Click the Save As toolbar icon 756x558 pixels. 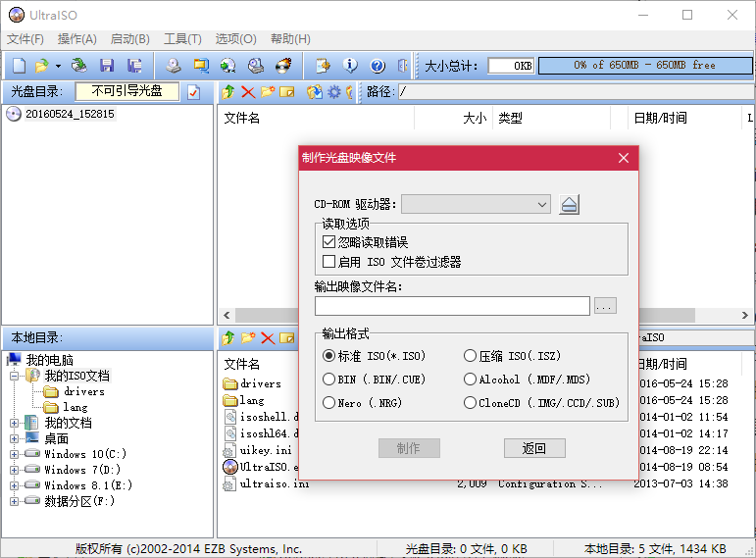pyautogui.click(x=134, y=66)
